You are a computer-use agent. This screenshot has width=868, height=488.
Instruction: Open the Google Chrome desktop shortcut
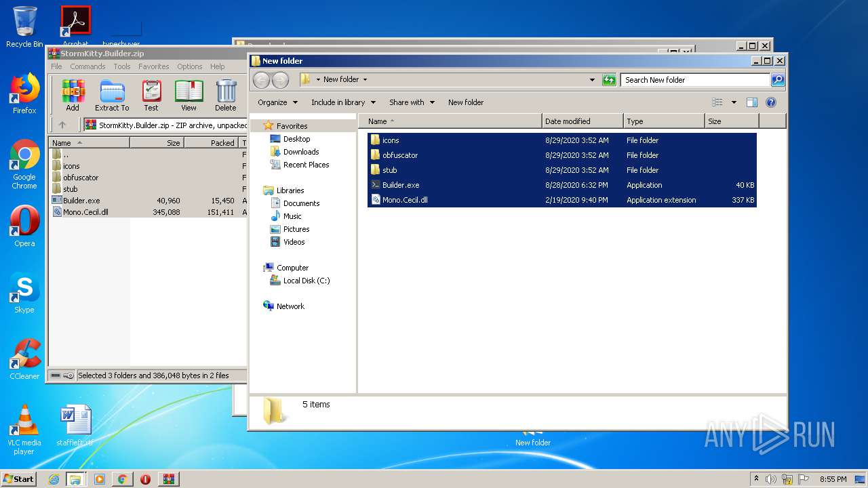[x=24, y=164]
